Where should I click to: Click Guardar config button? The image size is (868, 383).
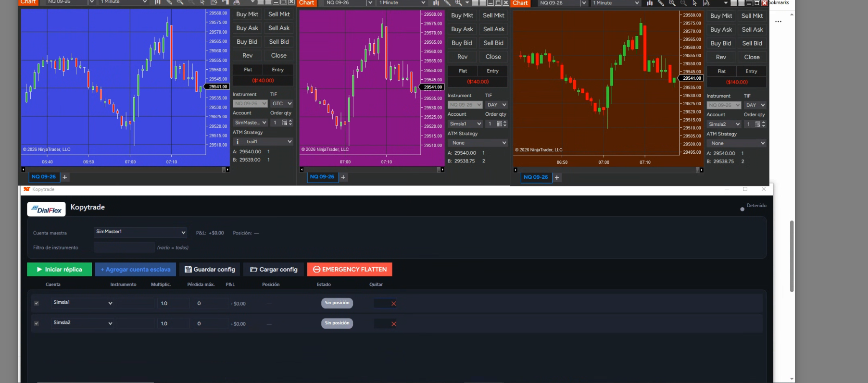tap(210, 270)
